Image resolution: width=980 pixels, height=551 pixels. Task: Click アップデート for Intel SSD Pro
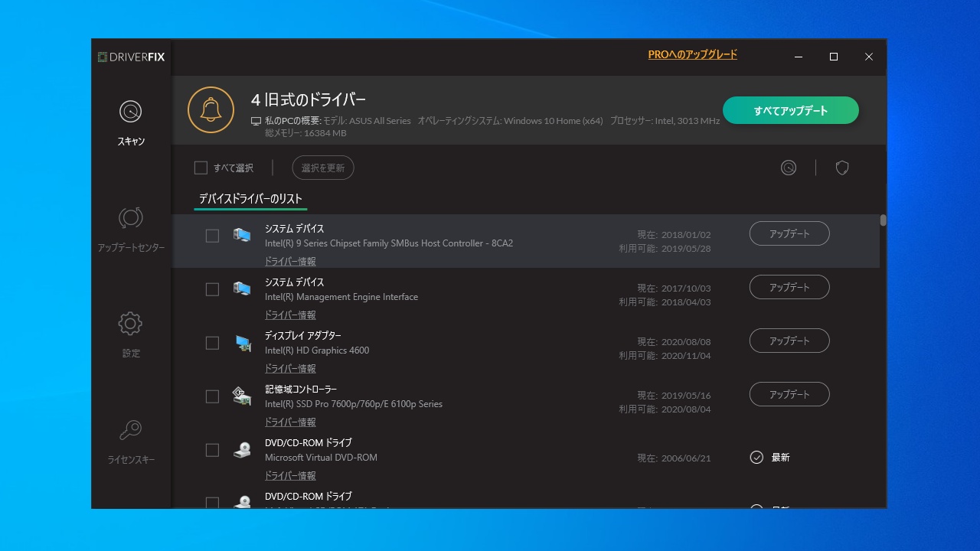[x=789, y=394]
